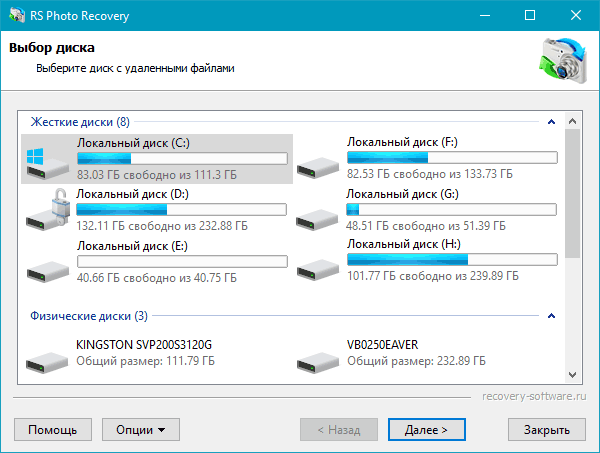Viewport: 600px width, 453px height.
Task: Select the Локальный диск (C:) label
Action: pos(133,143)
